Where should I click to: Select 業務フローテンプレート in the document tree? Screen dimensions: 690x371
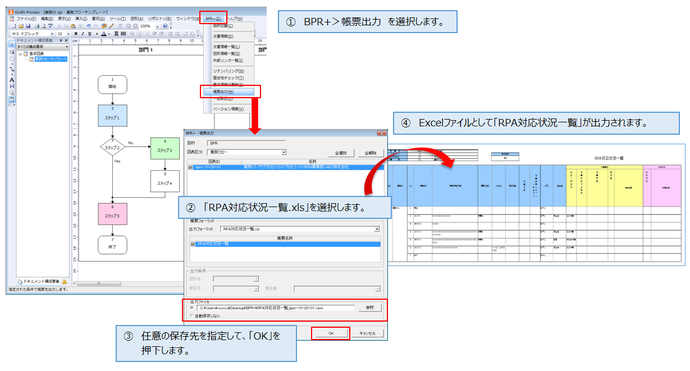[51, 59]
